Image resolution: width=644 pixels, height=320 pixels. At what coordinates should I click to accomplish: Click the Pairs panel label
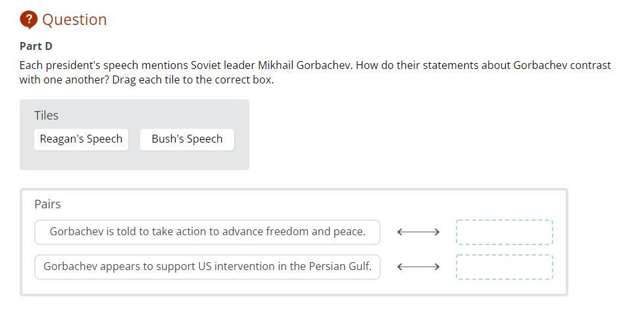pos(47,204)
